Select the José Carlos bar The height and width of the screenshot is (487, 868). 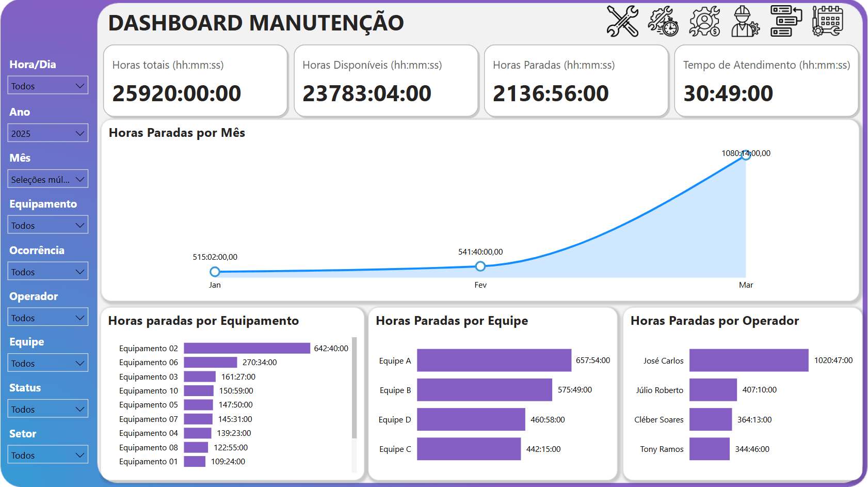coord(749,360)
